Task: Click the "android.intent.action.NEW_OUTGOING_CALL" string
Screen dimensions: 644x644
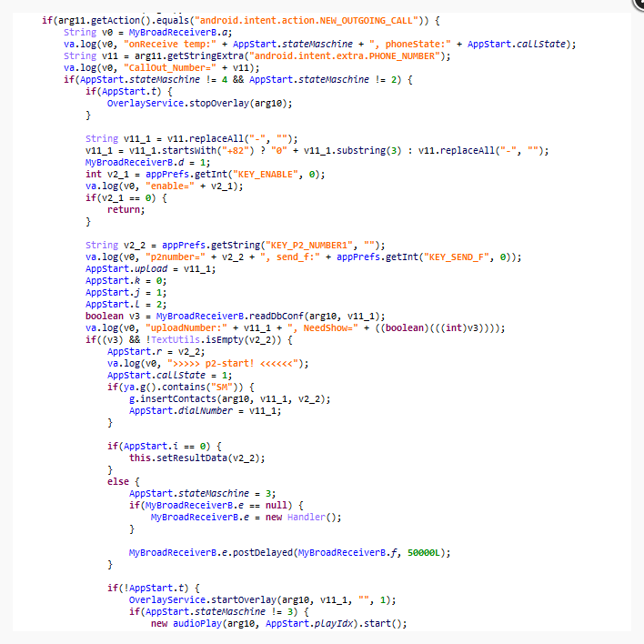Action: pos(307,21)
